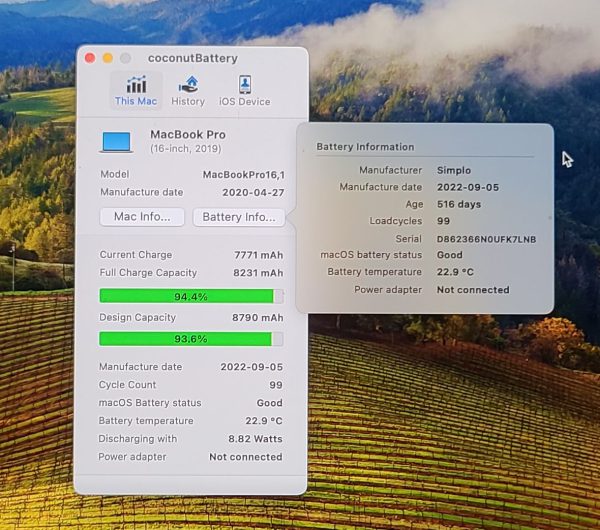Click the MacBookPro16,1 model value
The height and width of the screenshot is (530, 600).
point(243,174)
